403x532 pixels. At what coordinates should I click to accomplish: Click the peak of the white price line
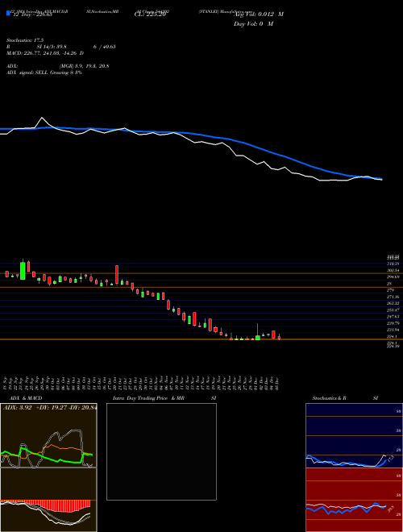(x=42, y=118)
